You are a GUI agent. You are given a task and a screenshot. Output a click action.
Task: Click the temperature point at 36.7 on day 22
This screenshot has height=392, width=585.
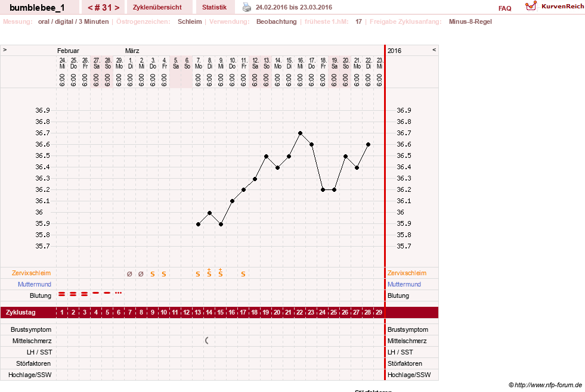tap(301, 133)
